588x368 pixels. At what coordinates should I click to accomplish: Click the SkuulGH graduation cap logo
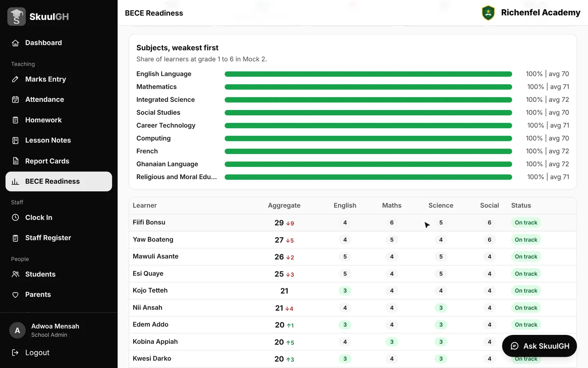[16, 16]
